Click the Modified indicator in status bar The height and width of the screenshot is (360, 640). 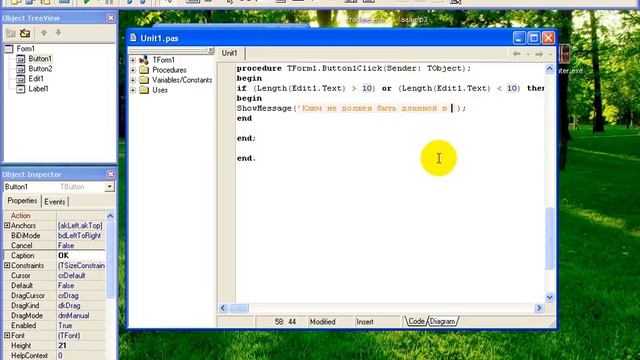click(x=322, y=322)
